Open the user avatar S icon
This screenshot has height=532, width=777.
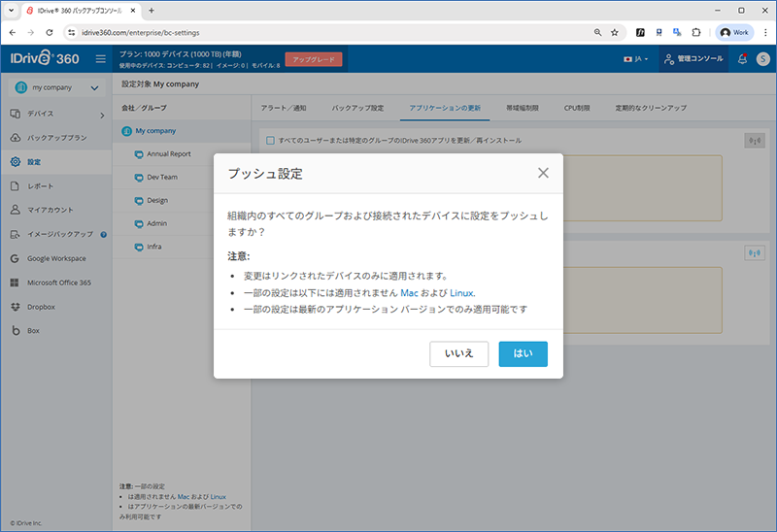coord(763,59)
